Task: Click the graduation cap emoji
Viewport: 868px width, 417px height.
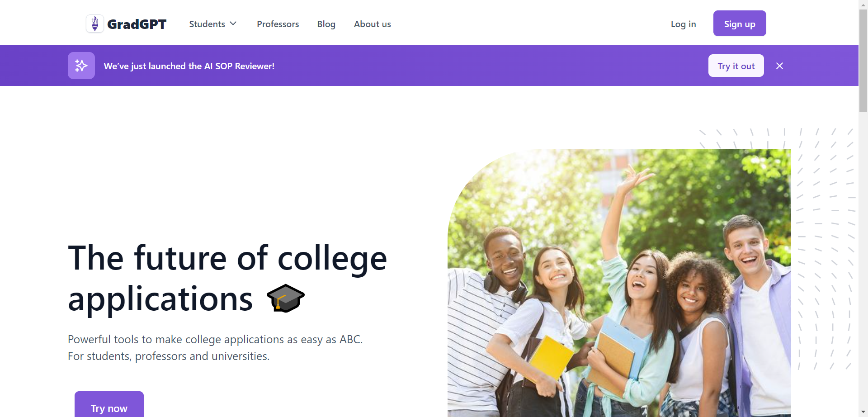Action: click(x=286, y=299)
